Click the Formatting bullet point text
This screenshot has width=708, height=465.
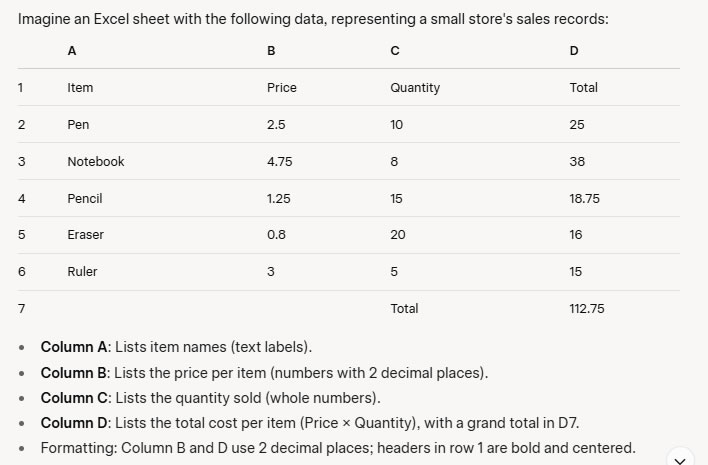tap(338, 448)
